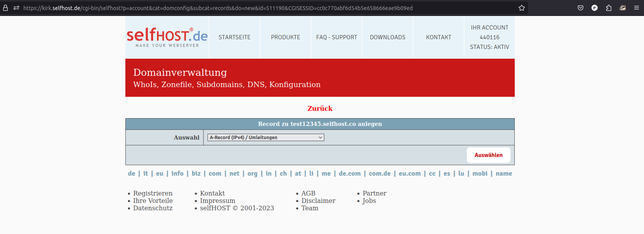The height and width of the screenshot is (234, 644).
Task: Select the DOWNLOADS navigation item
Action: pyautogui.click(x=387, y=37)
